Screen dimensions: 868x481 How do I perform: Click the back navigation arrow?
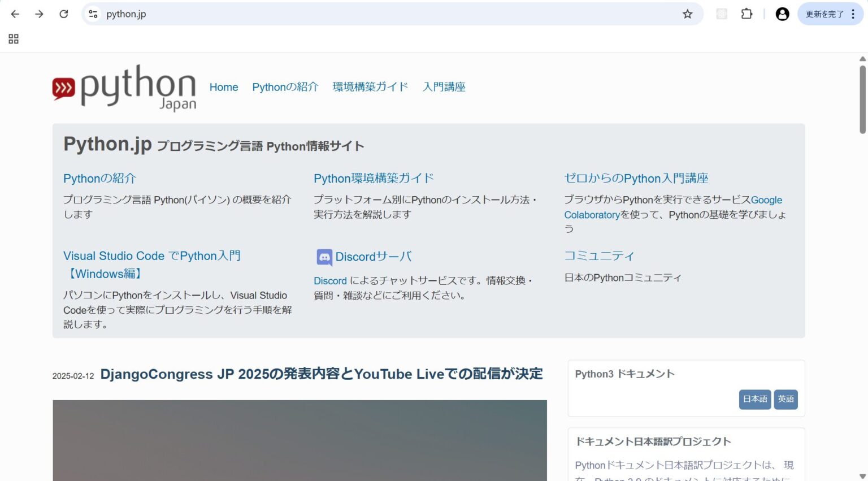click(15, 14)
